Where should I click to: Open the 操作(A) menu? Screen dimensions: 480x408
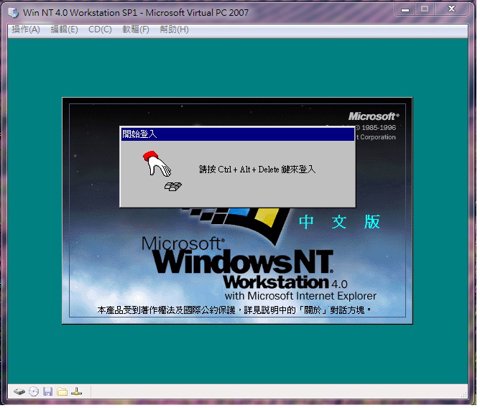tap(26, 30)
